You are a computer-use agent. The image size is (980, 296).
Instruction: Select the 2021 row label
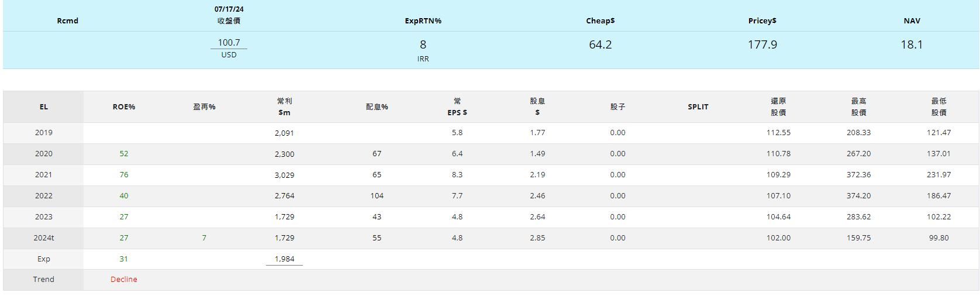point(44,175)
